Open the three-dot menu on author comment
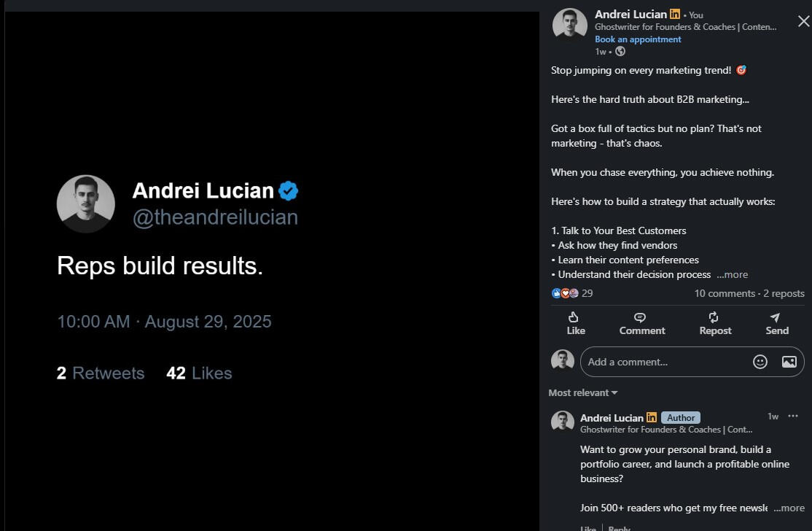 793,416
